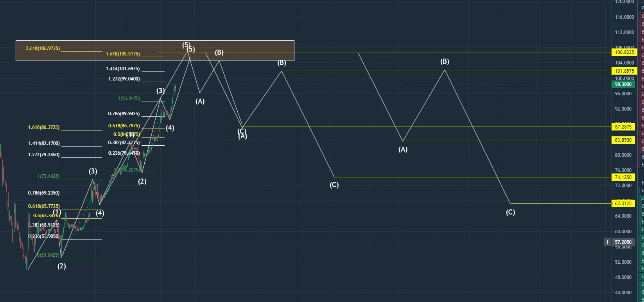Click the 1.414(82.1700) Fibonacci level label
This screenshot has width=644, height=302.
coord(44,143)
